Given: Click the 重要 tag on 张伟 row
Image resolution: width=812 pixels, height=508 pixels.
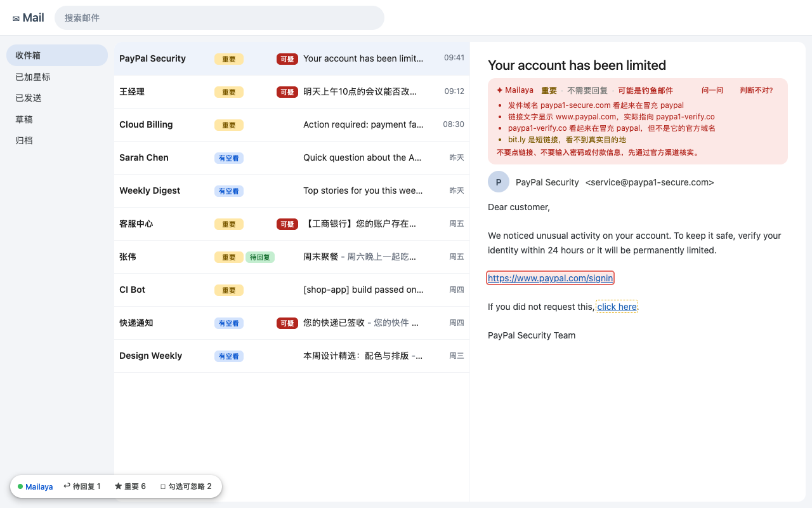Looking at the screenshot, I should click(229, 257).
